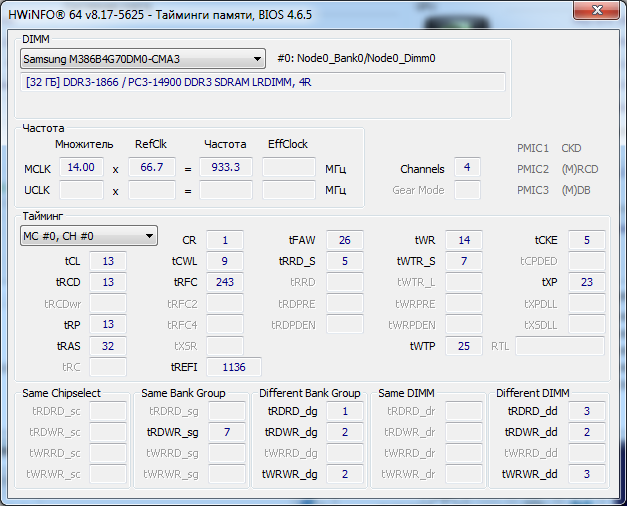Click the tCWL value 9
The image size is (627, 506).
[x=225, y=261]
